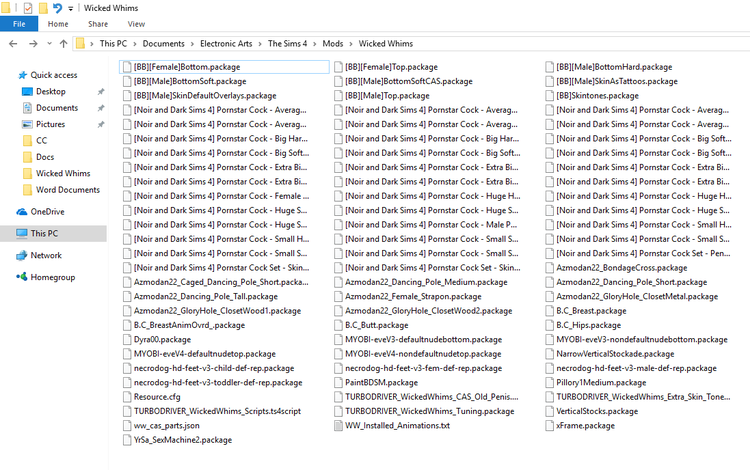Open Wicked Whims folder in sidebar
This screenshot has width=750, height=470.
click(x=63, y=173)
